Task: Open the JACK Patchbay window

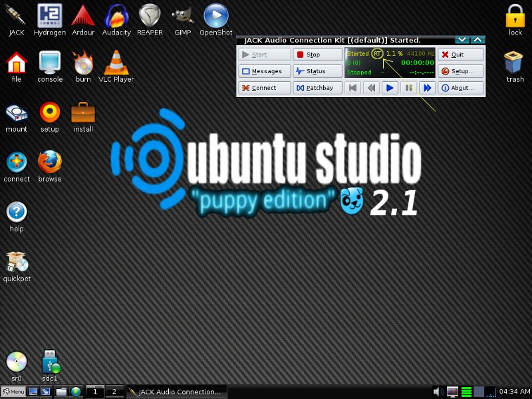Action: click(318, 88)
